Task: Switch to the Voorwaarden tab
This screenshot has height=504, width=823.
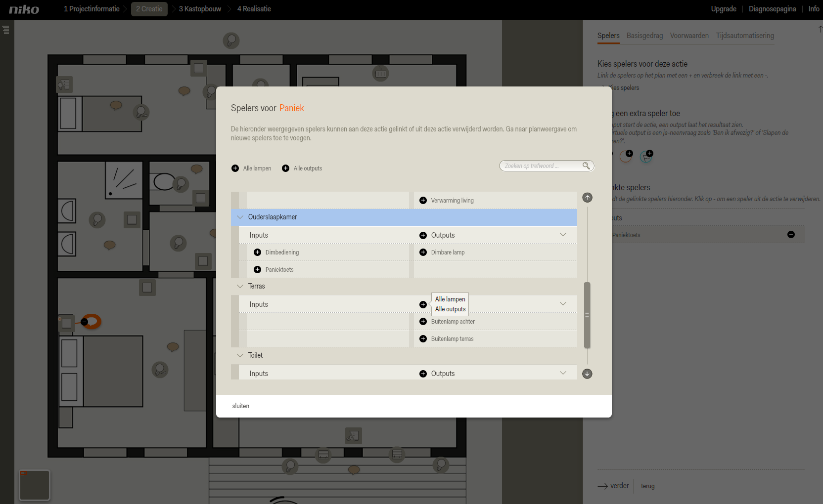Action: click(x=689, y=36)
